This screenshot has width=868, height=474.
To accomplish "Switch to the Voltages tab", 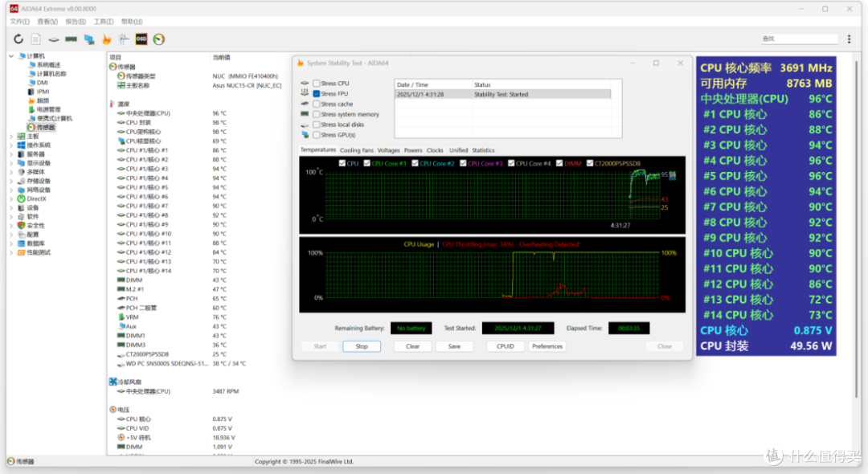I will (x=389, y=150).
